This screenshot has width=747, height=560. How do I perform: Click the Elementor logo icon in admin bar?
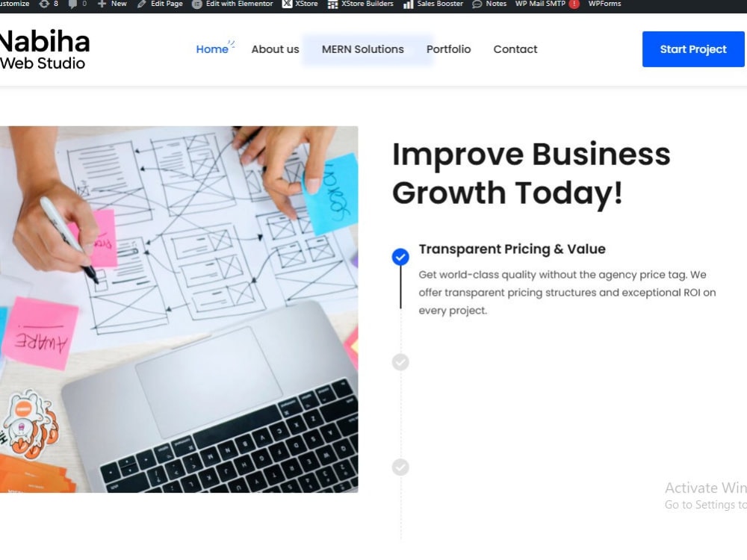196,4
